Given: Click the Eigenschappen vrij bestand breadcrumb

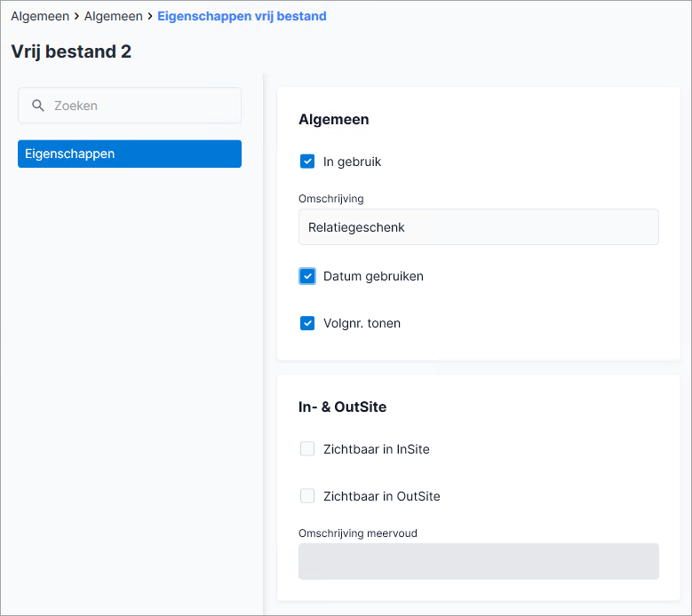Looking at the screenshot, I should (x=242, y=16).
